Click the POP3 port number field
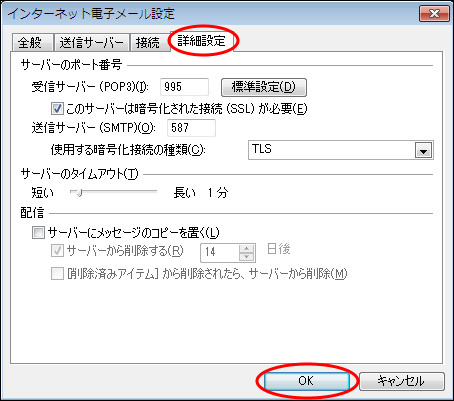This screenshot has width=454, height=401. [x=184, y=87]
